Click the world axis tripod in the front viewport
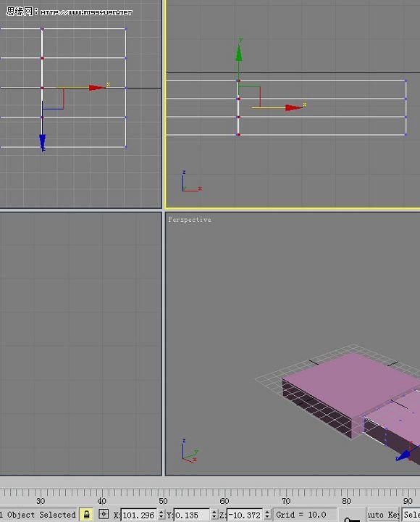This screenshot has height=522, width=420. coord(191,181)
